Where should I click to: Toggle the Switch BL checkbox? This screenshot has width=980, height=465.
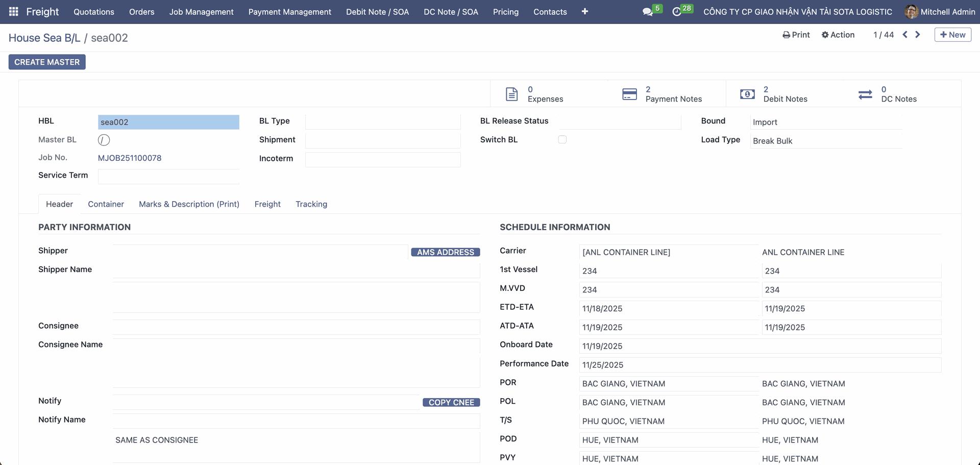point(562,139)
